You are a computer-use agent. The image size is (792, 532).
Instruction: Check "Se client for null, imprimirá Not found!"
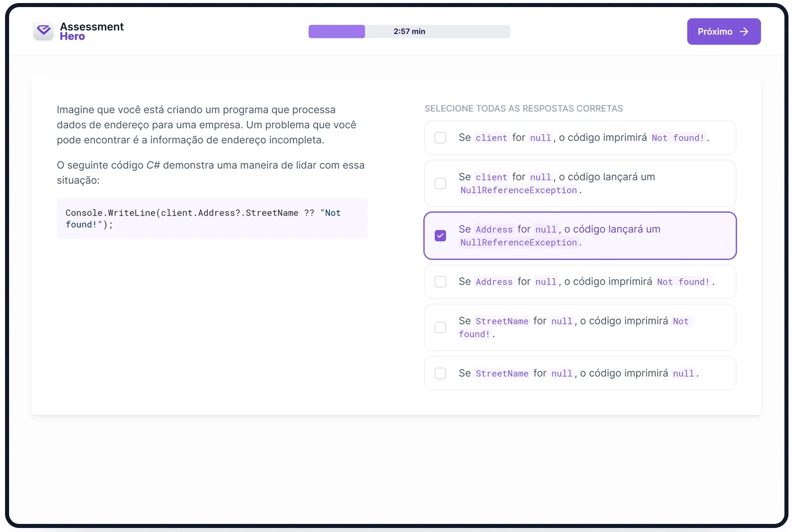coord(440,138)
